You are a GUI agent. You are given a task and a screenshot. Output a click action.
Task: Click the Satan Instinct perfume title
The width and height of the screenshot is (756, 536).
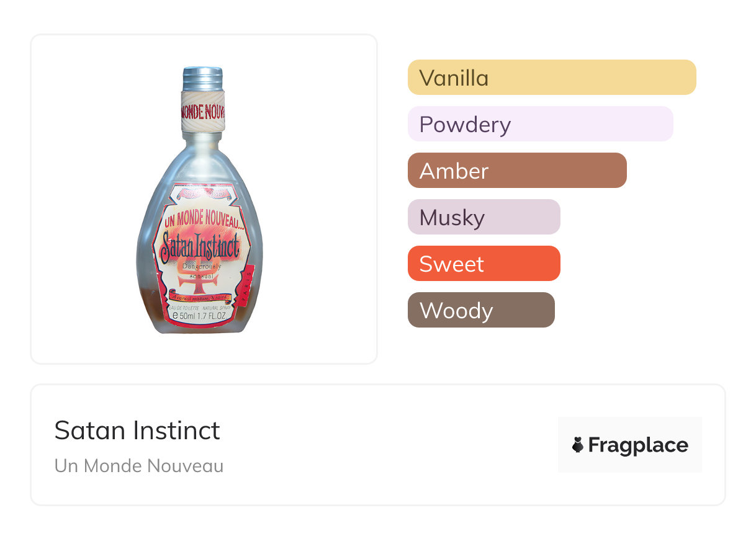tap(137, 431)
